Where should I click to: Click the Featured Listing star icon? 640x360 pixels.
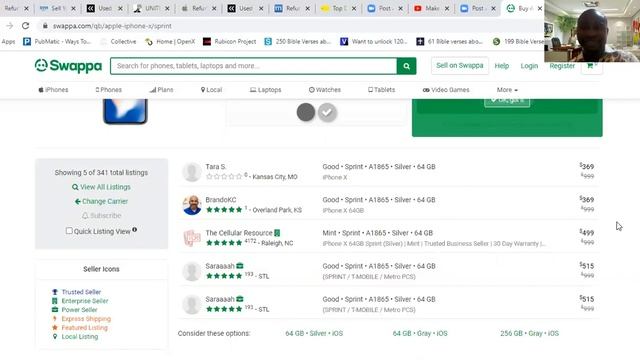(x=55, y=327)
